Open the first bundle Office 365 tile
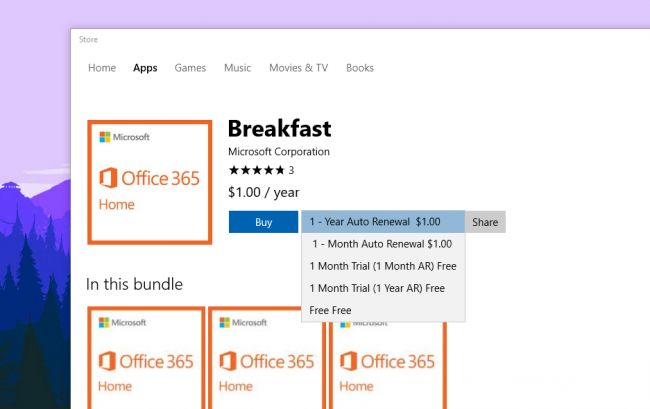Viewport: 650px width, 409px height. coord(146,358)
